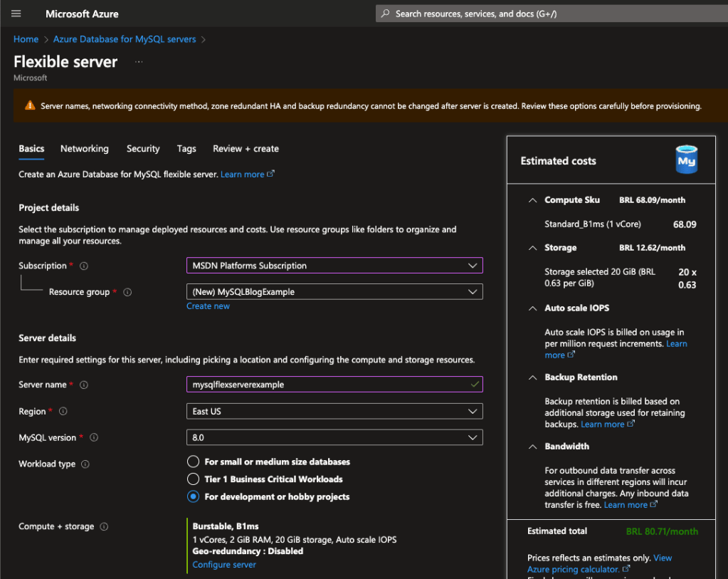Click the info icon beside Subscription

click(x=84, y=266)
